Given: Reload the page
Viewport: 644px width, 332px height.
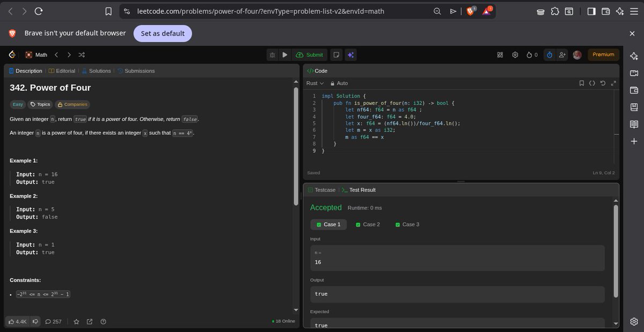Looking at the screenshot, I should [x=38, y=11].
